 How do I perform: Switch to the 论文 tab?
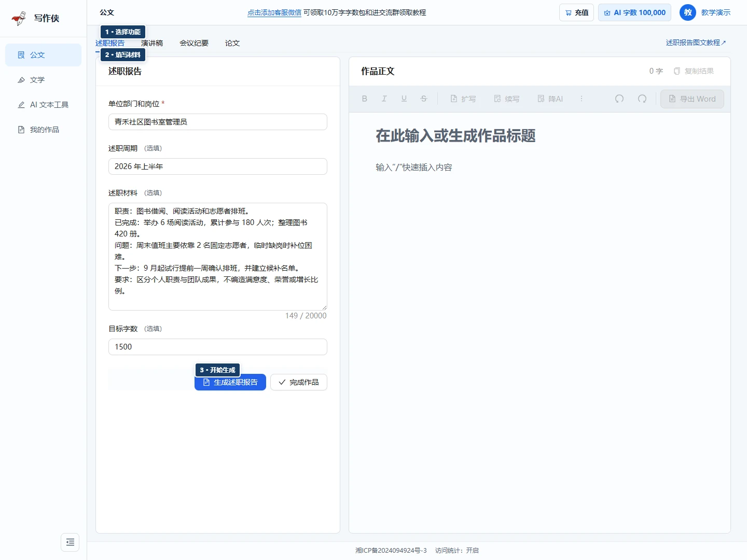232,43
